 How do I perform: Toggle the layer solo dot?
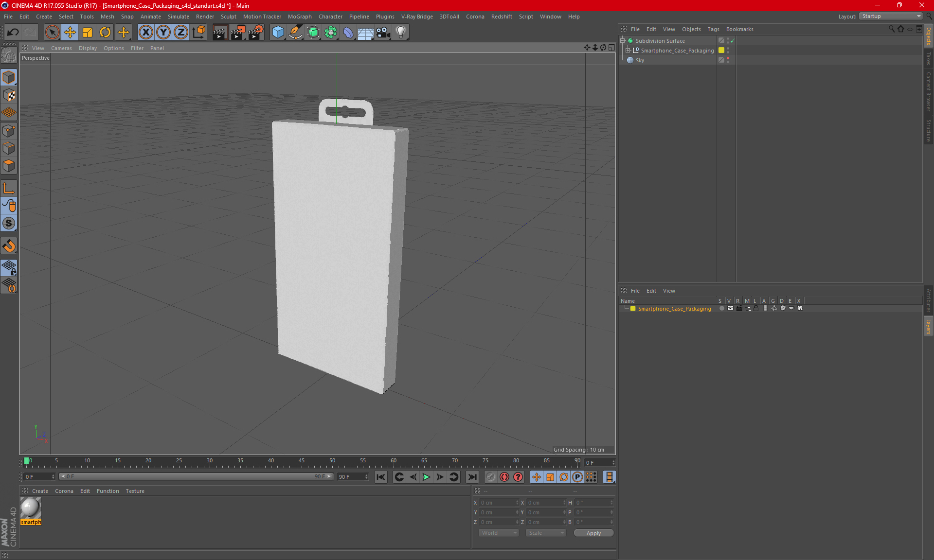(722, 309)
